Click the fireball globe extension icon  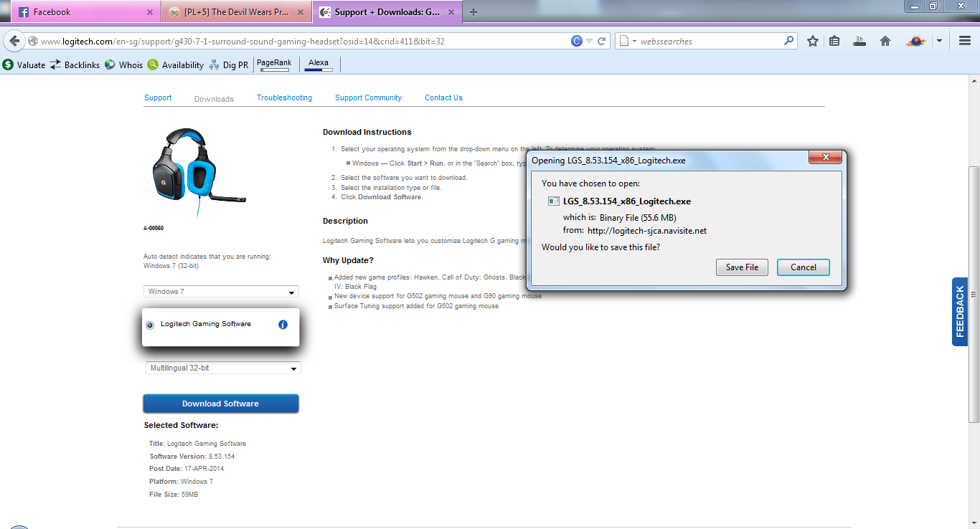[915, 42]
